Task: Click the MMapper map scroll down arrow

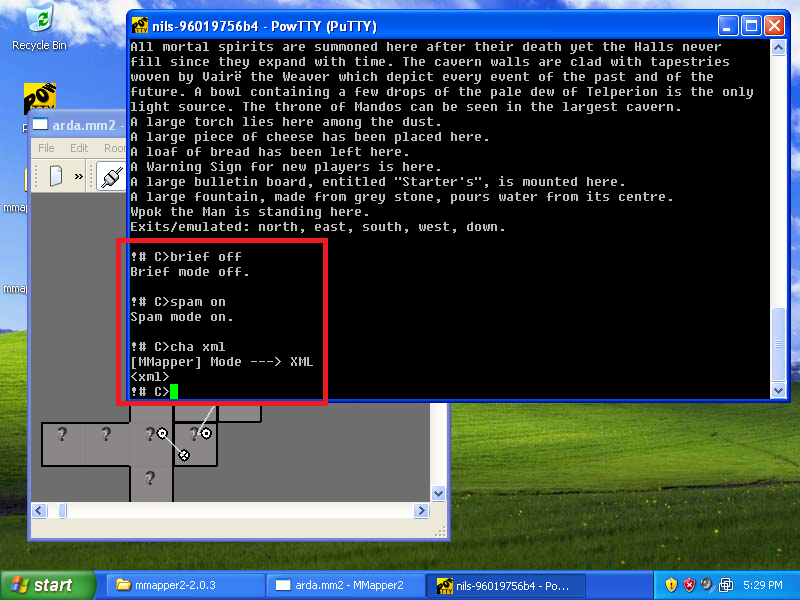Action: pyautogui.click(x=438, y=493)
